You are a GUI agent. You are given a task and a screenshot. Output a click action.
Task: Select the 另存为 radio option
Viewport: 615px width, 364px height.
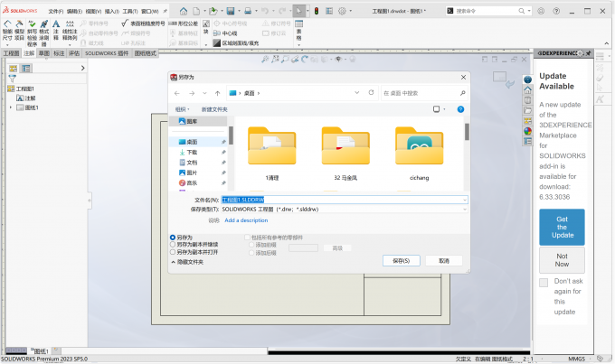pyautogui.click(x=173, y=238)
